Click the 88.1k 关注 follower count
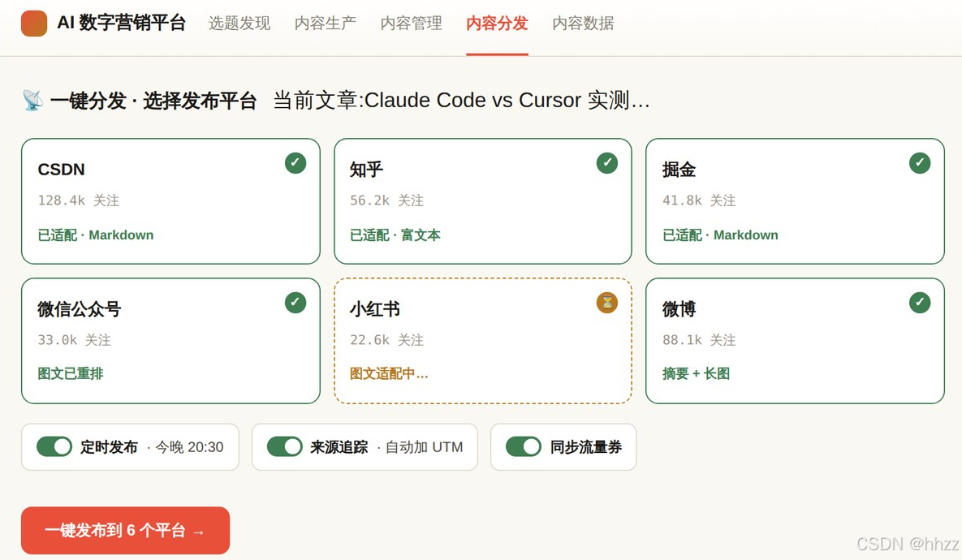Screen dimensions: 962x560 click(x=699, y=340)
